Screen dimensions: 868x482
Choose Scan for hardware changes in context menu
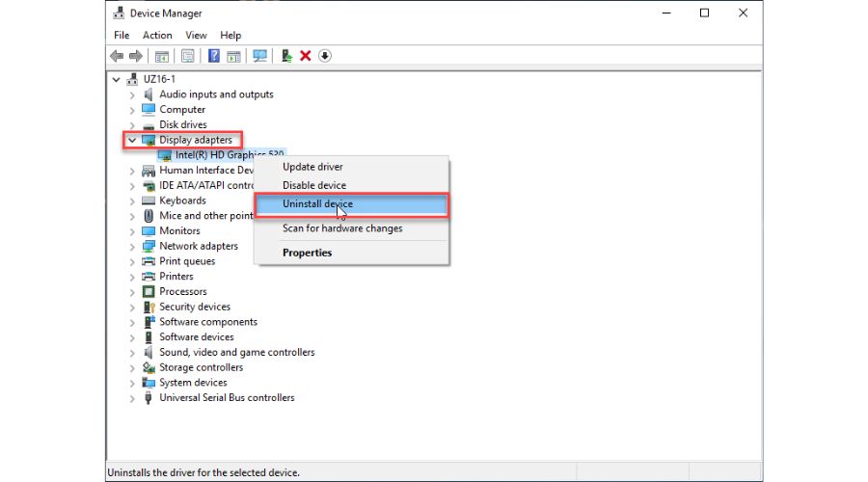[x=351, y=228]
